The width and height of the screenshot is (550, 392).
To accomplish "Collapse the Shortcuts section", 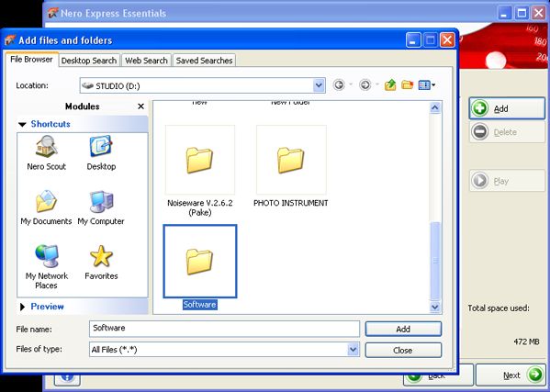I will (x=22, y=124).
